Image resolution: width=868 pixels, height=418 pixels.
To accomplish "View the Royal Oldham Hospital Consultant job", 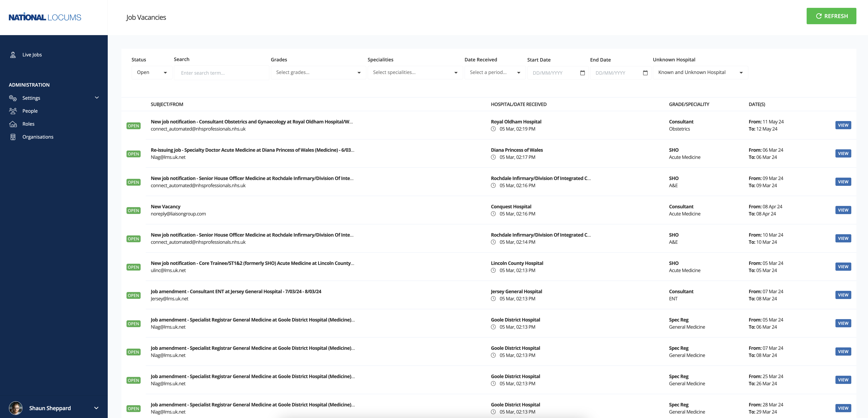I will coord(843,125).
